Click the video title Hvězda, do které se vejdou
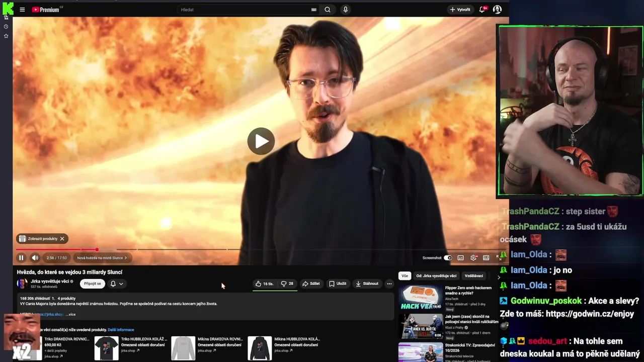 click(69, 272)
